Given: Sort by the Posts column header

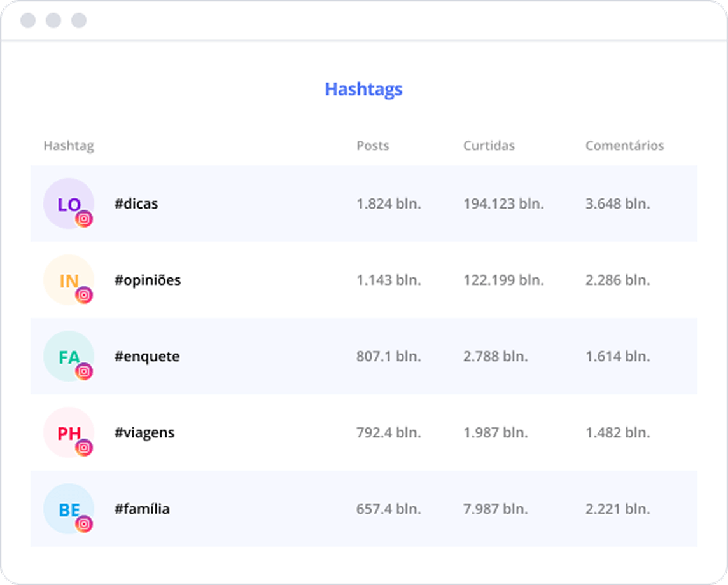Looking at the screenshot, I should point(372,146).
